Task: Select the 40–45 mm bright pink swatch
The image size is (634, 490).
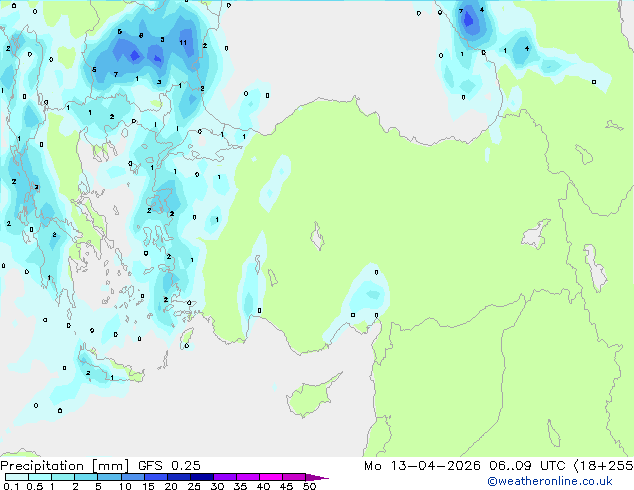Action: pos(271,477)
